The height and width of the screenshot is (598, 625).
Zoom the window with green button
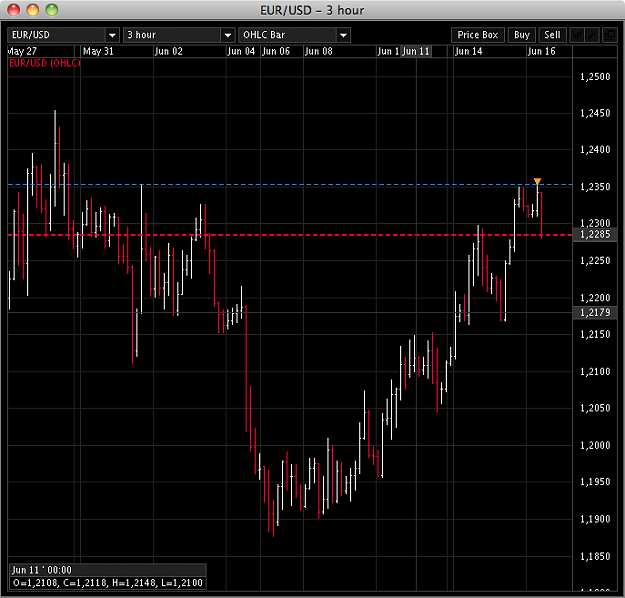(52, 10)
